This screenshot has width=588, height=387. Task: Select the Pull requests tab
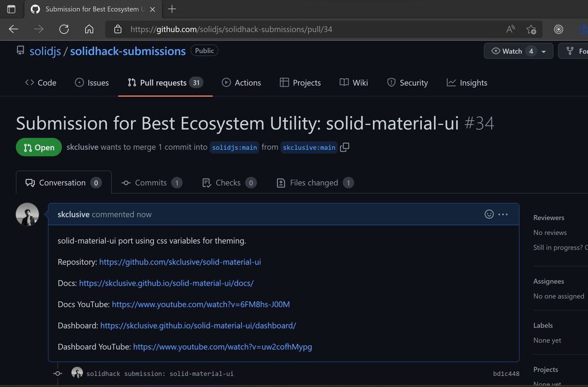tap(165, 83)
